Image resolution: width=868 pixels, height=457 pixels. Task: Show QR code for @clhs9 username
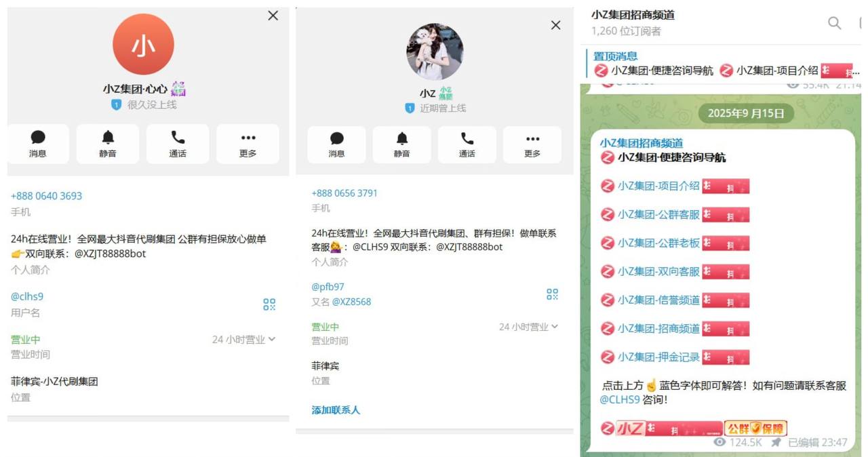(269, 304)
